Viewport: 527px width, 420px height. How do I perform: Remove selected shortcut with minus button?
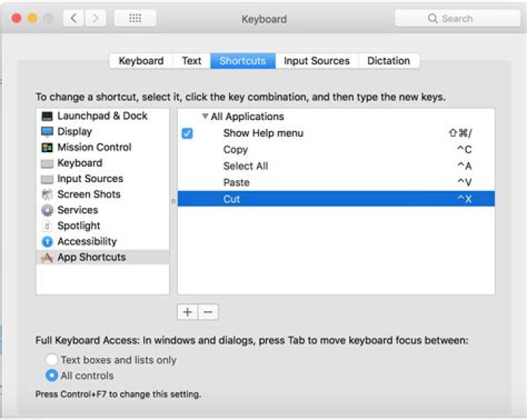[208, 312]
